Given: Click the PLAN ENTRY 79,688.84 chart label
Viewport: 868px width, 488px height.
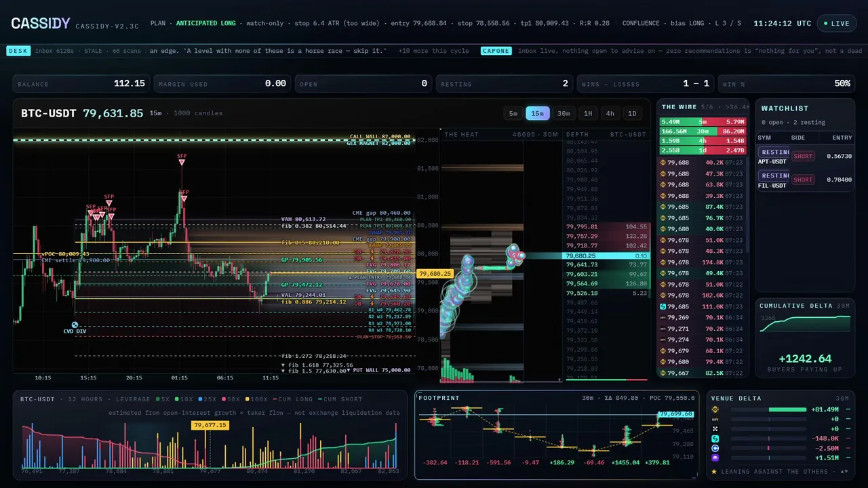Looking at the screenshot, I should coord(380,278).
